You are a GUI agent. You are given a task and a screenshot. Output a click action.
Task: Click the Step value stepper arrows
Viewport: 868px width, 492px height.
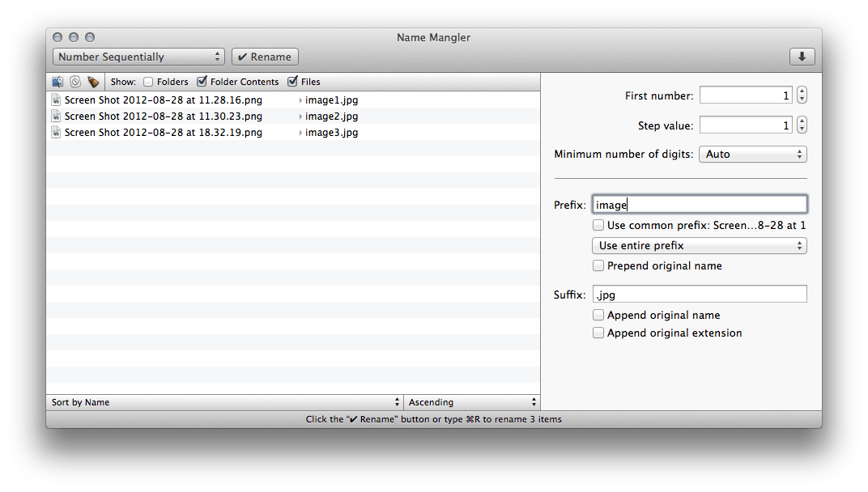coord(802,125)
